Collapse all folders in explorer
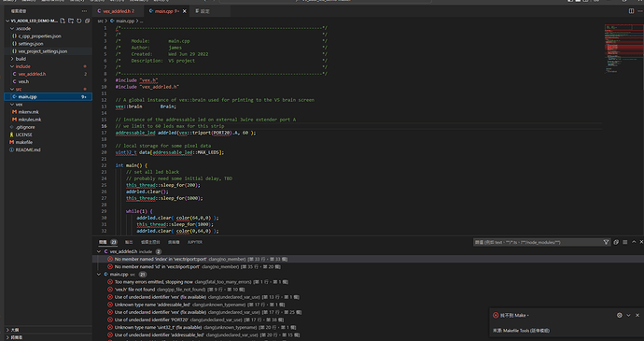644x341 pixels. point(87,21)
